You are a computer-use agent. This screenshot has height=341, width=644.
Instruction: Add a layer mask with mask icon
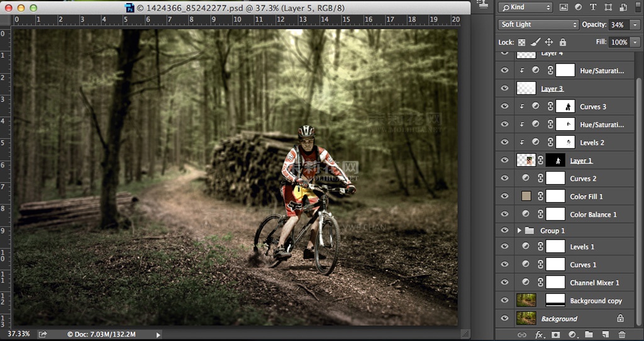click(555, 335)
